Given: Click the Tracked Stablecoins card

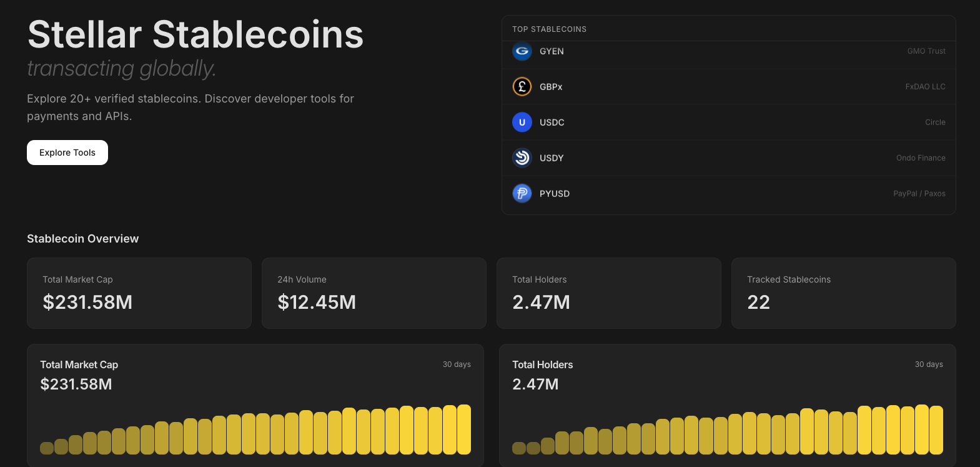Looking at the screenshot, I should 843,293.
